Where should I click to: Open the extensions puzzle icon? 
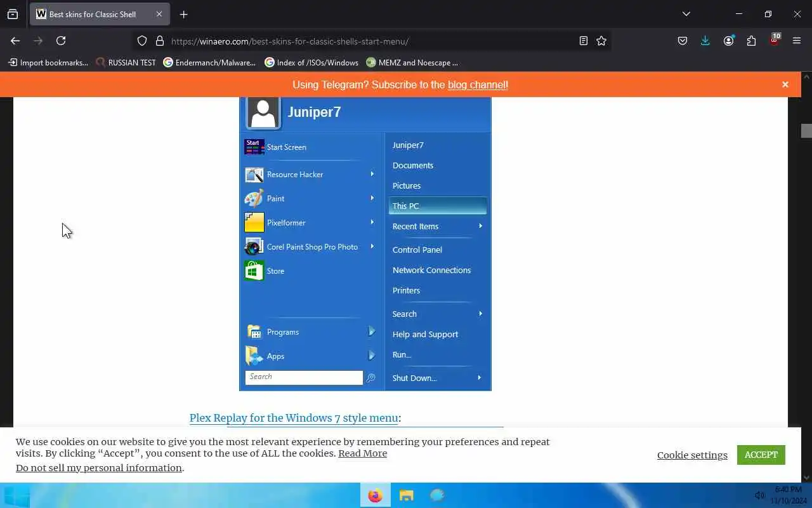coord(751,41)
